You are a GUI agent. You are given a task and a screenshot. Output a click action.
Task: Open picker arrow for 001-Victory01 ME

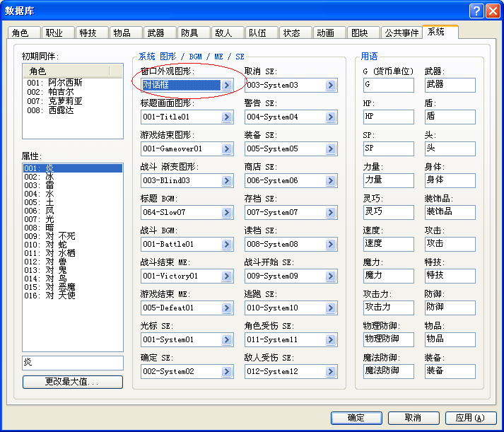click(227, 276)
